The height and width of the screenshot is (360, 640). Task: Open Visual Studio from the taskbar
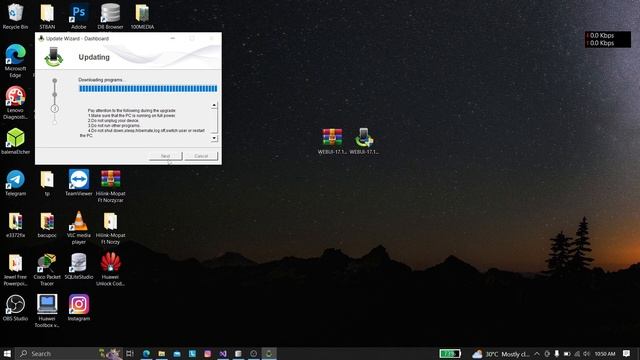(x=223, y=353)
